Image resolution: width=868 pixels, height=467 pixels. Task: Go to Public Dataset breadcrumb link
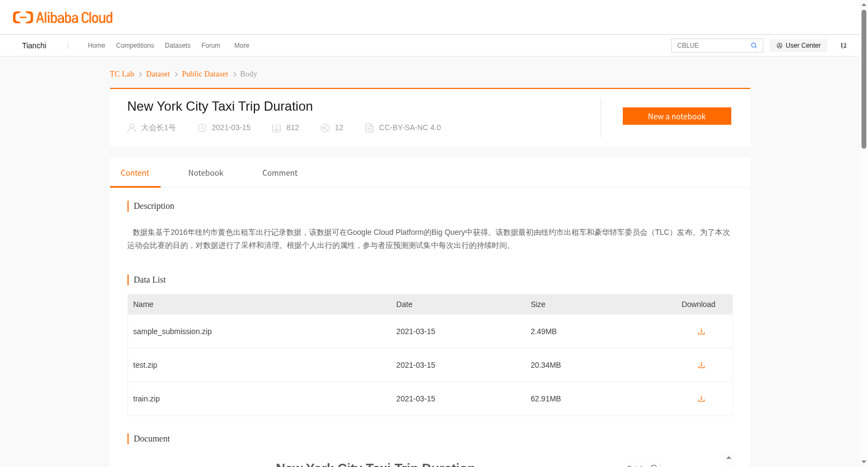pyautogui.click(x=205, y=74)
